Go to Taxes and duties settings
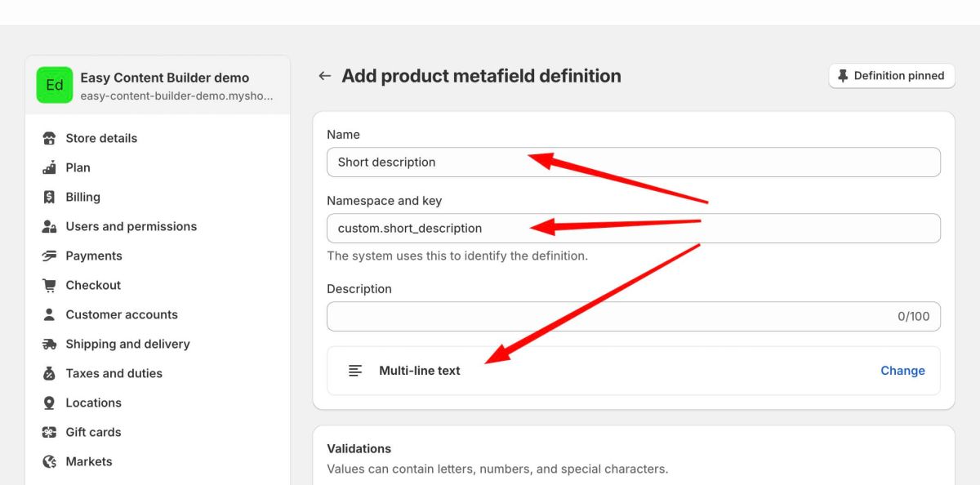 pyautogui.click(x=114, y=373)
